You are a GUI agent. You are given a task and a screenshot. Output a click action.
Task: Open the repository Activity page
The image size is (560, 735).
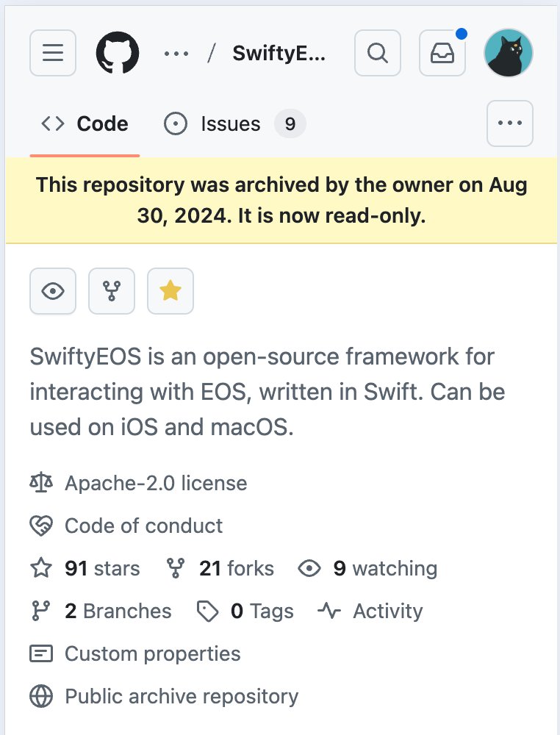click(387, 611)
